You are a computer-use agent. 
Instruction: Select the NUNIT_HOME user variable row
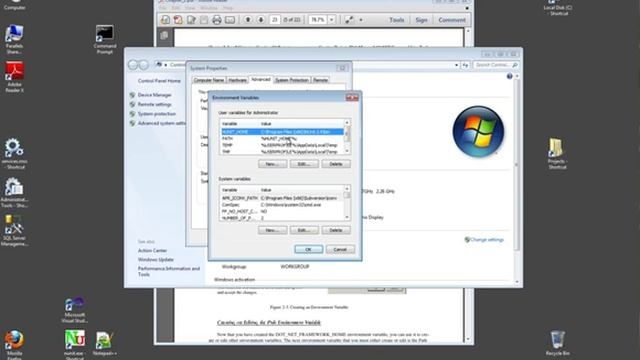282,132
